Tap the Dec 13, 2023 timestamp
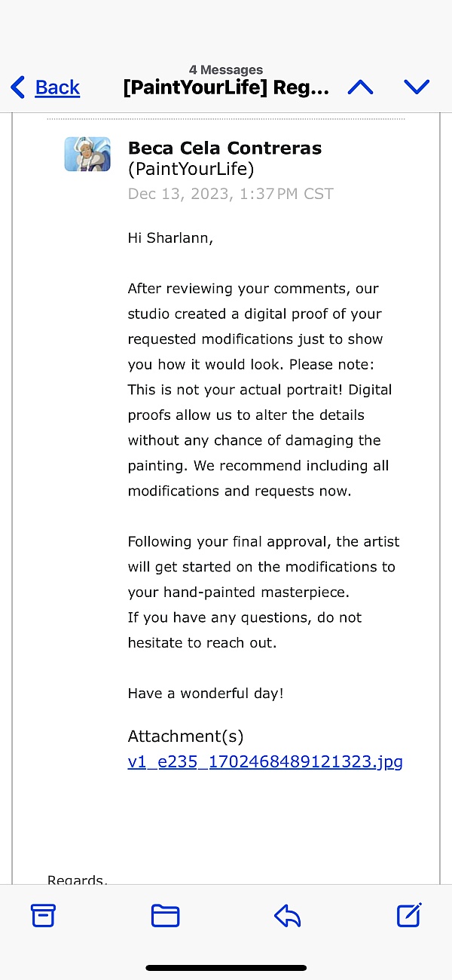452x980 pixels. pyautogui.click(x=231, y=194)
